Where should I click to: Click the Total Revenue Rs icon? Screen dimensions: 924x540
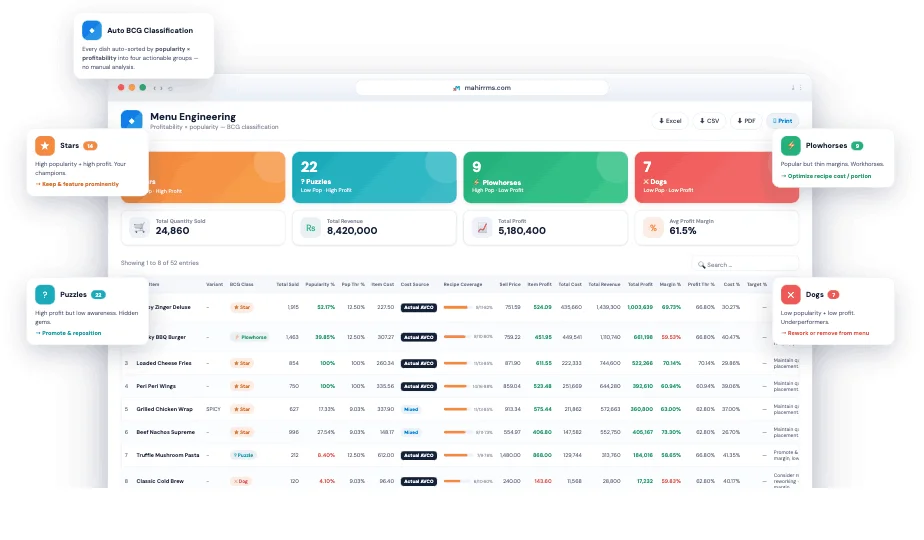pos(311,228)
